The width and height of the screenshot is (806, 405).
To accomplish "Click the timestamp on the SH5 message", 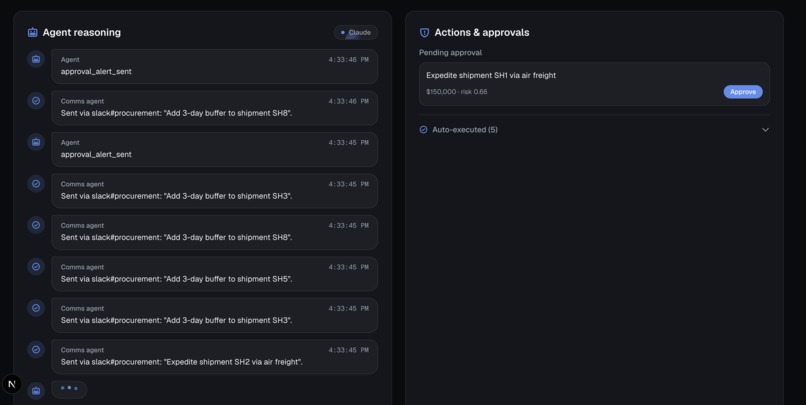I will click(x=349, y=267).
